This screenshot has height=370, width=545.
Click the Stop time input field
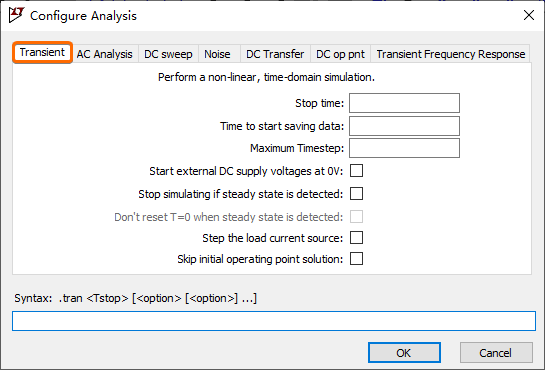pyautogui.click(x=404, y=103)
